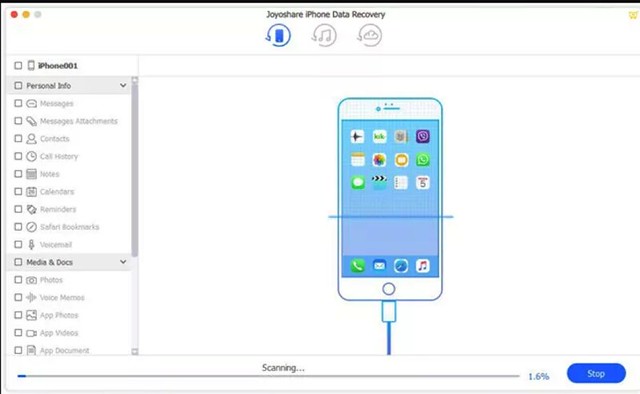Collapse the Personal Info section chevron
This screenshot has width=640, height=394.
123,85
